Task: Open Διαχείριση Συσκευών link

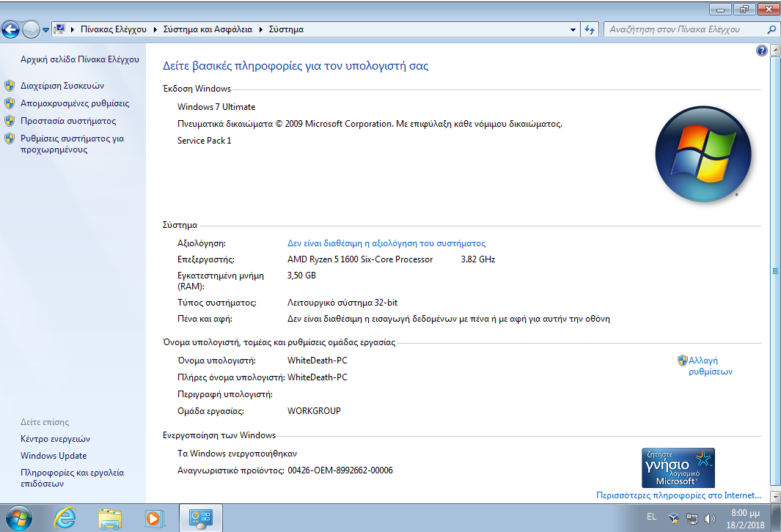Action: (x=62, y=86)
